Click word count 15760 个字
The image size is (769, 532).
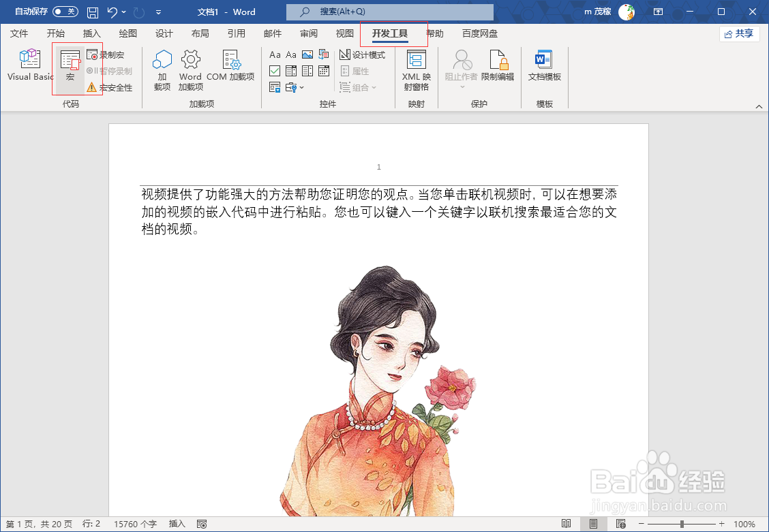coord(135,524)
